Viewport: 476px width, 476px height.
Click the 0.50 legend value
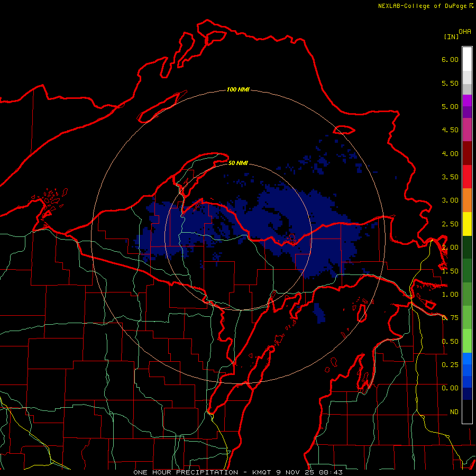pyautogui.click(x=450, y=342)
